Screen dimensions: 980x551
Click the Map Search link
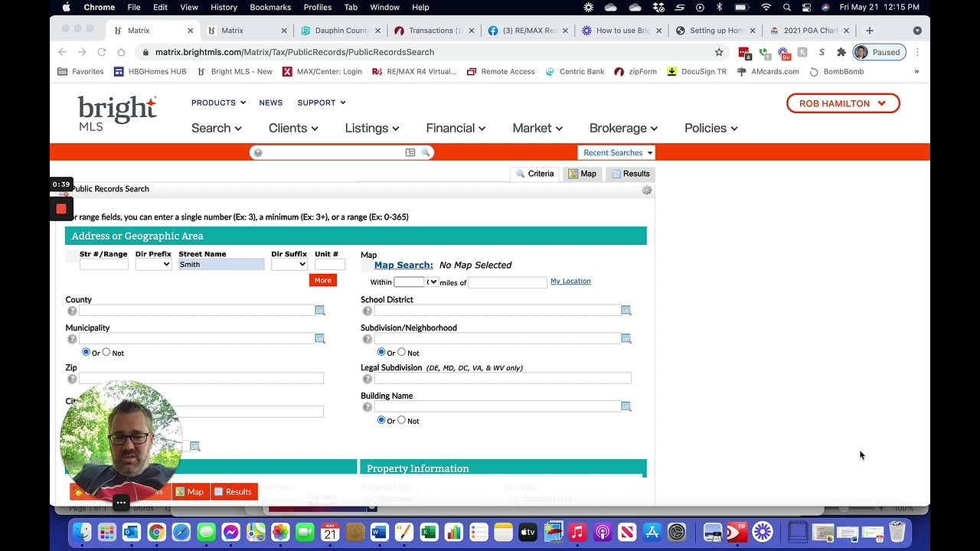[403, 265]
